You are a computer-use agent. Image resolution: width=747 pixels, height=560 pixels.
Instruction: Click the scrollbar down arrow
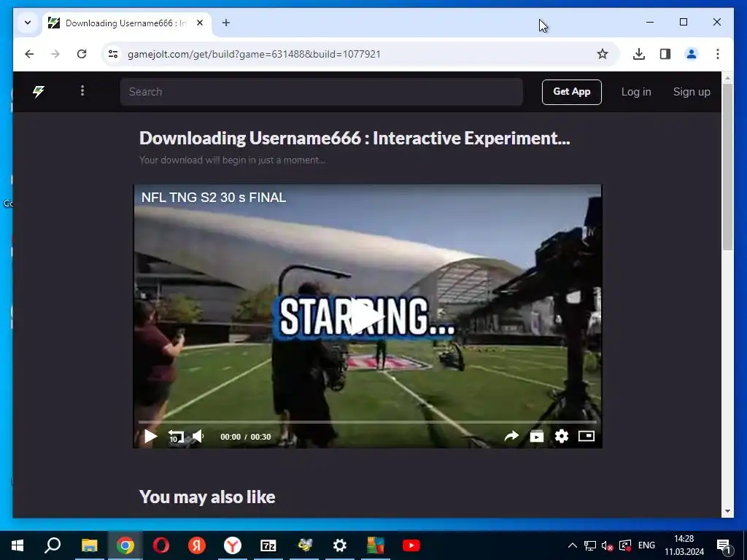(727, 511)
